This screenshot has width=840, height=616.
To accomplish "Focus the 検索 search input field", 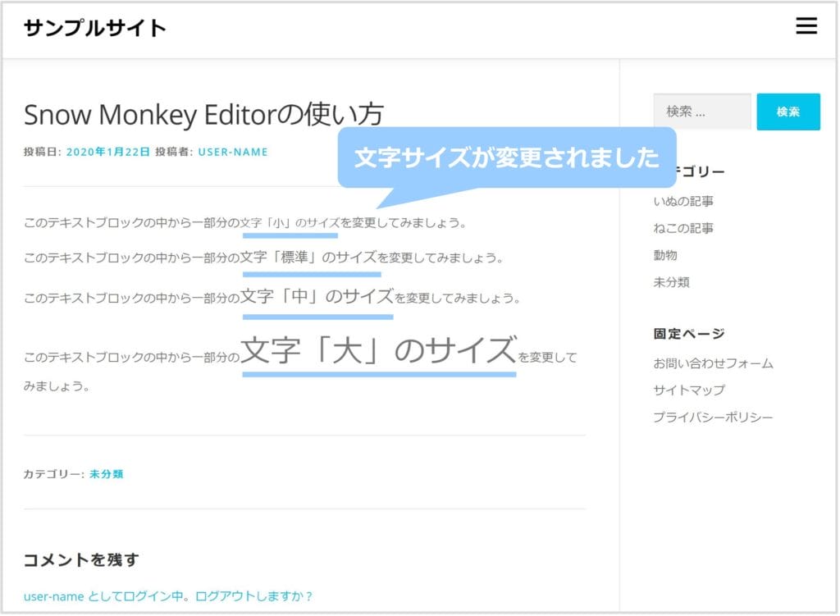I will [x=702, y=112].
